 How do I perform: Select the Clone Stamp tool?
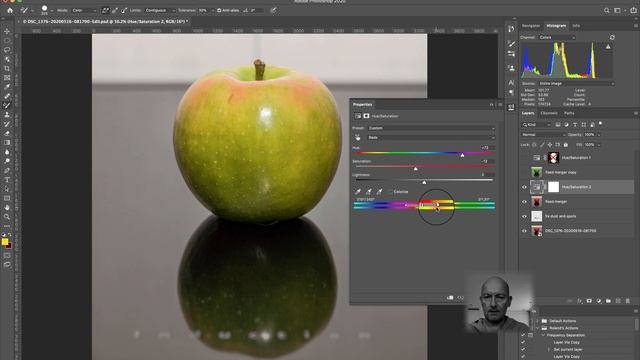tap(7, 115)
